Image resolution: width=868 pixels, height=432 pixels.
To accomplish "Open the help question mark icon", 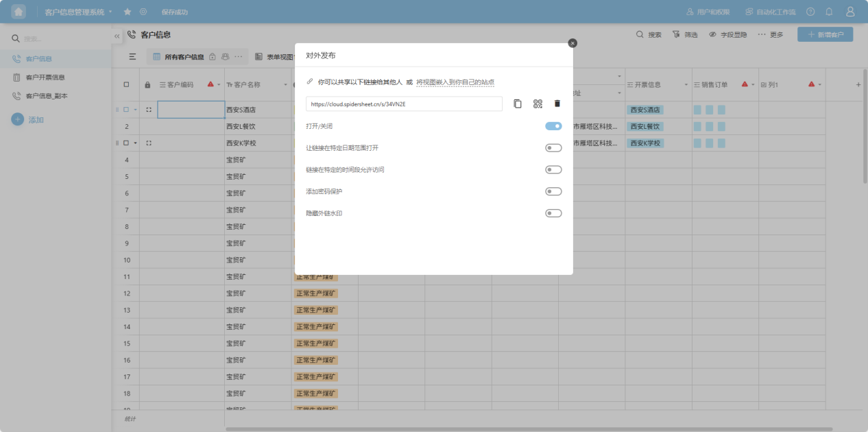I will tap(810, 12).
